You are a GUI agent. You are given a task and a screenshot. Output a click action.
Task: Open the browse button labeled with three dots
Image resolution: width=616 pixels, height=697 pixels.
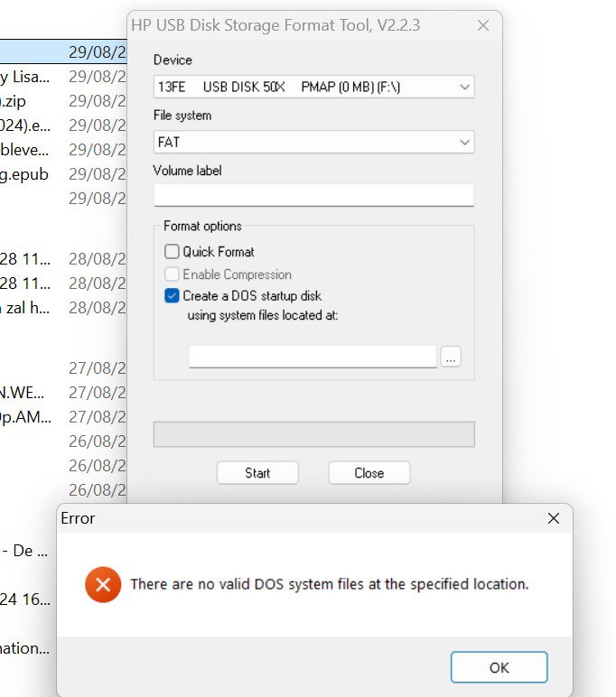tap(451, 357)
